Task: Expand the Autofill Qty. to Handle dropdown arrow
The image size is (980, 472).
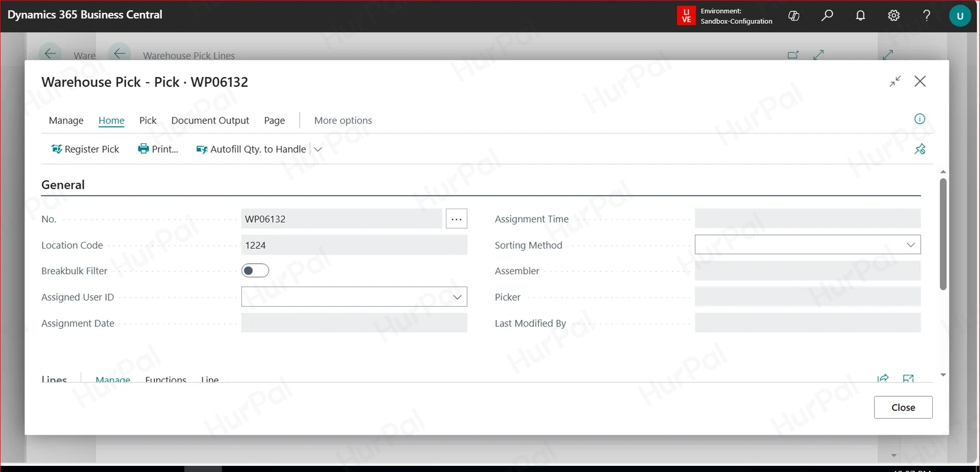Action: 318,149
